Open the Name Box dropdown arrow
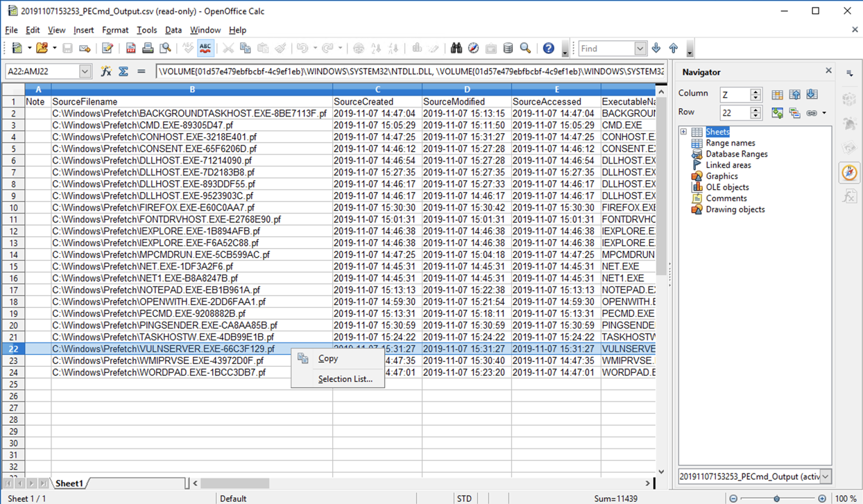863x504 pixels. pyautogui.click(x=85, y=71)
